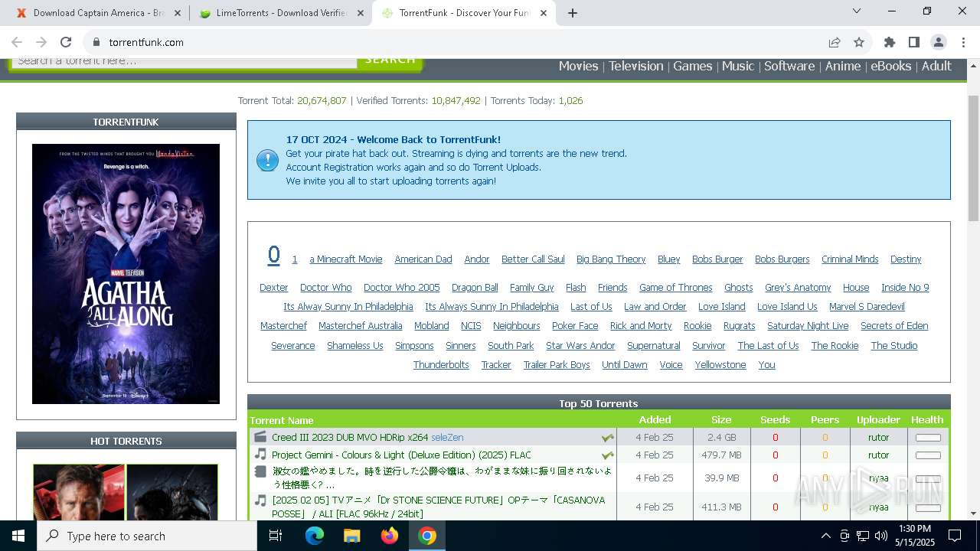Open the Severance link
This screenshot has width=980, height=551.
tap(292, 346)
